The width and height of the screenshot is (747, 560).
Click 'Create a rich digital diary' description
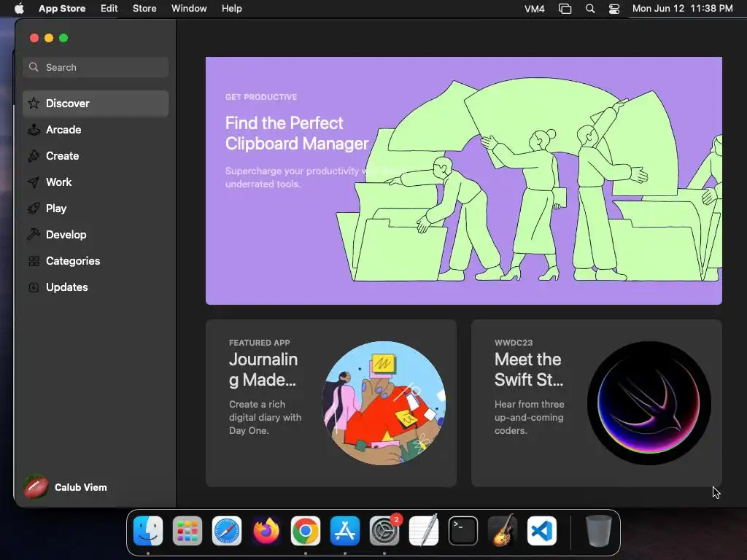[265, 417]
